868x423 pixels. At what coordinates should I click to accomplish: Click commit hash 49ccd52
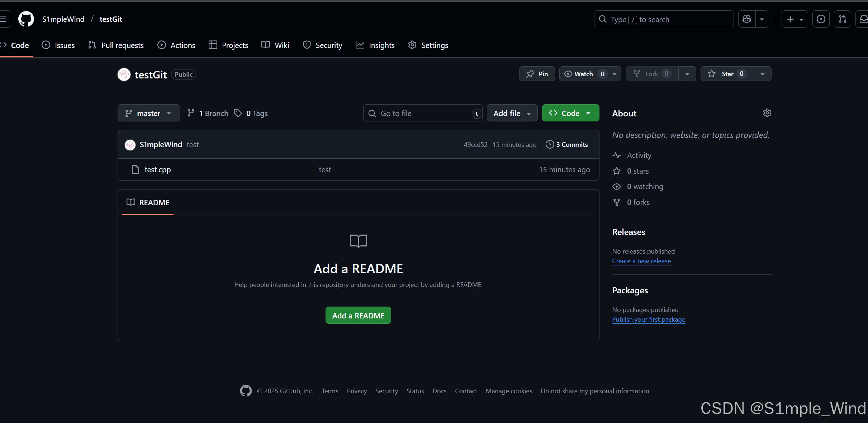click(476, 145)
